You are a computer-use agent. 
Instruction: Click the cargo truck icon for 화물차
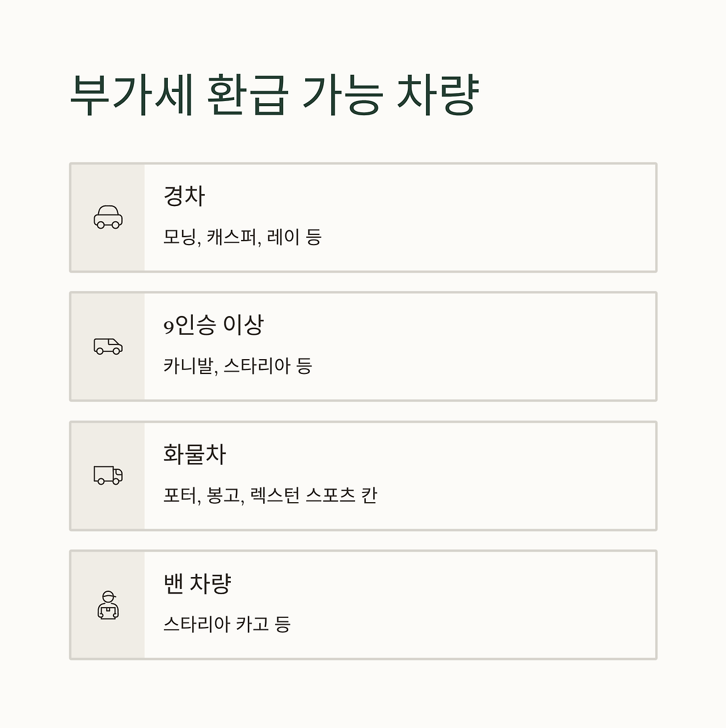[108, 475]
